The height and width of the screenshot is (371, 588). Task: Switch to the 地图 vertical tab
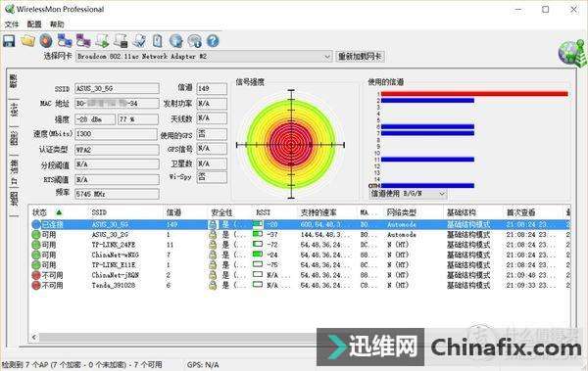(x=14, y=199)
